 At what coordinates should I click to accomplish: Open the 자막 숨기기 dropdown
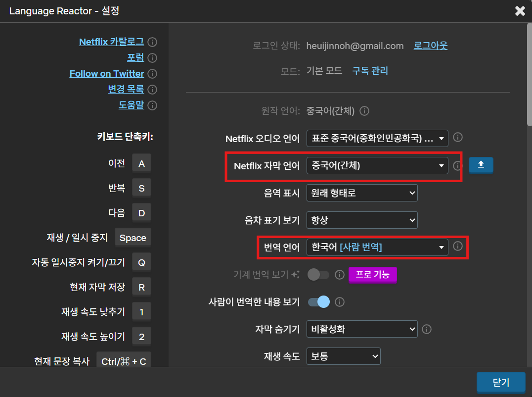(362, 329)
